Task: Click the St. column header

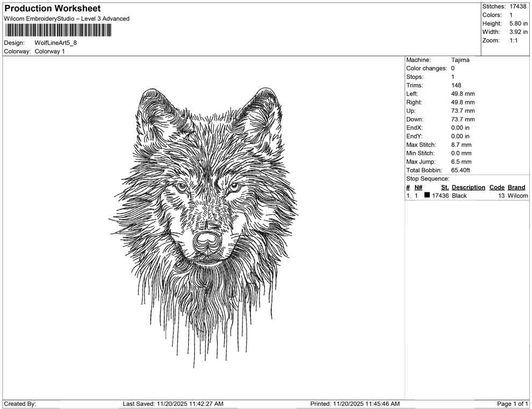Action: [x=444, y=187]
